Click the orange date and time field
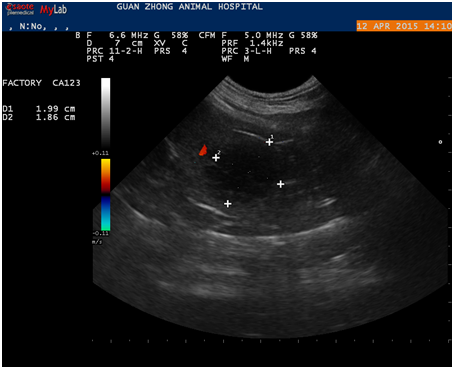Viewport: 455px width, 367px height. 404,26
